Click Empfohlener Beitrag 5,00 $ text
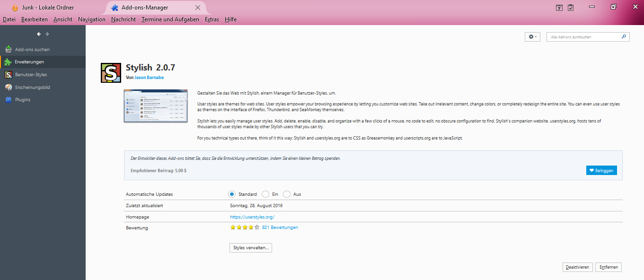Screen dimensions: 644x280 pyautogui.click(x=159, y=170)
